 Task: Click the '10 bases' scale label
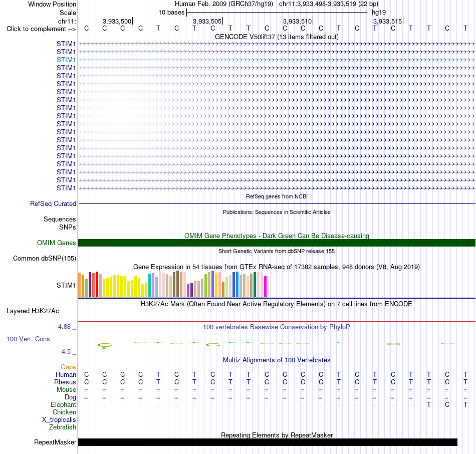pyautogui.click(x=171, y=13)
